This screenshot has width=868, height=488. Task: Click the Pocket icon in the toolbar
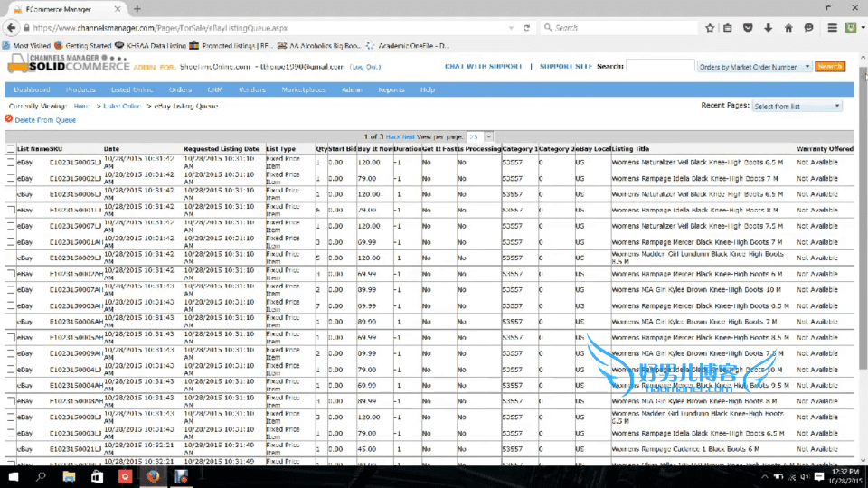coord(748,28)
